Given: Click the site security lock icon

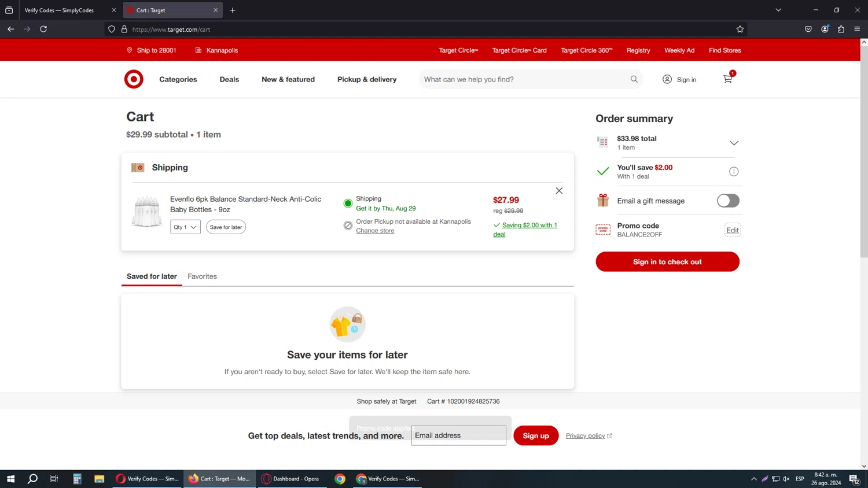Looking at the screenshot, I should click(x=124, y=29).
